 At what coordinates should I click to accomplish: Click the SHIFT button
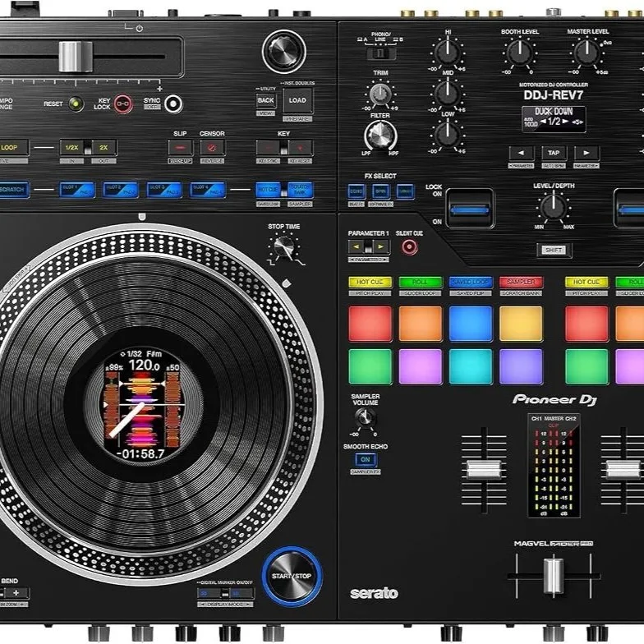coord(554,250)
